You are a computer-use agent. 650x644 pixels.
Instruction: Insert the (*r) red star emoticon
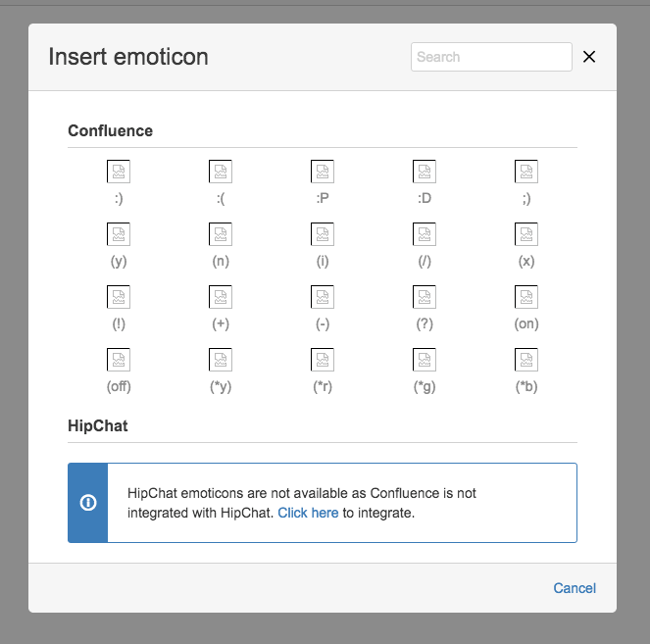[x=323, y=360]
